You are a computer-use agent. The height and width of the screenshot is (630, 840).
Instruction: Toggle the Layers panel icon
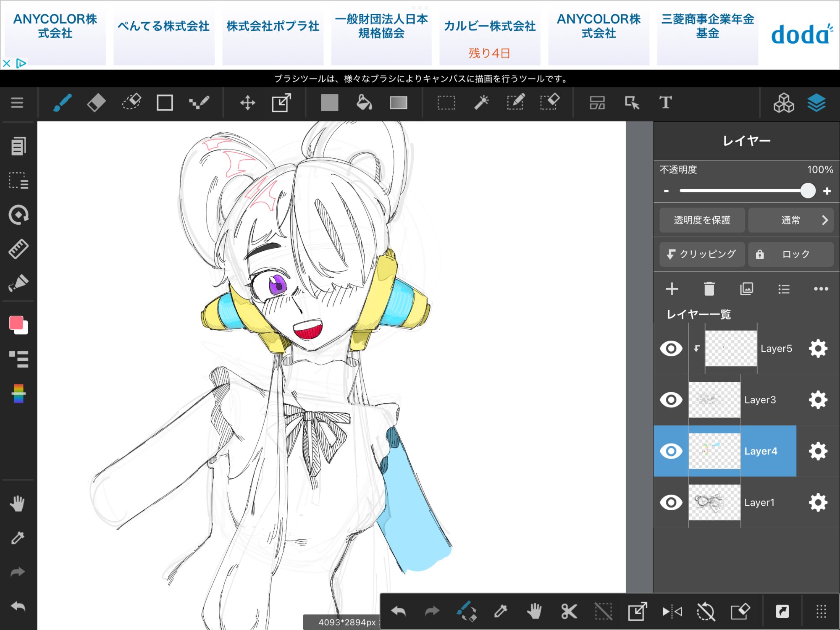click(816, 102)
